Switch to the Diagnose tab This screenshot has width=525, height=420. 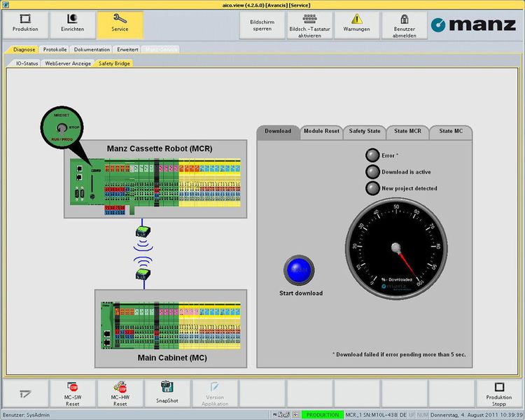tap(23, 50)
